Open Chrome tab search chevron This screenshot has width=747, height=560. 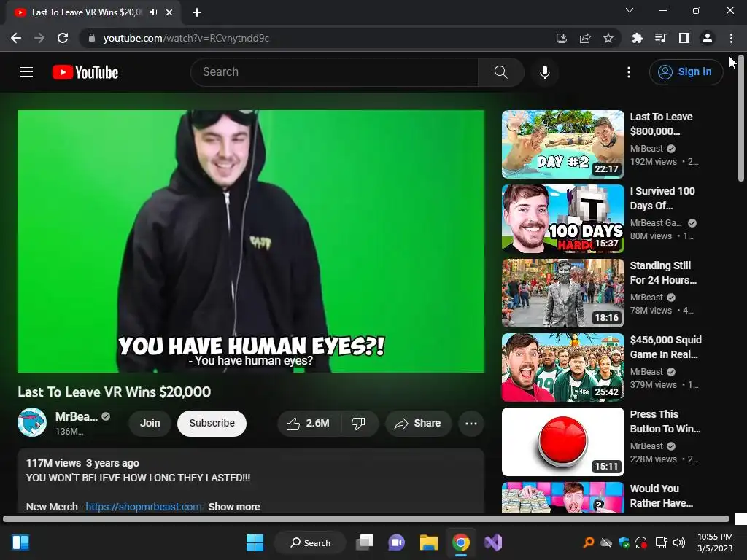point(629,10)
